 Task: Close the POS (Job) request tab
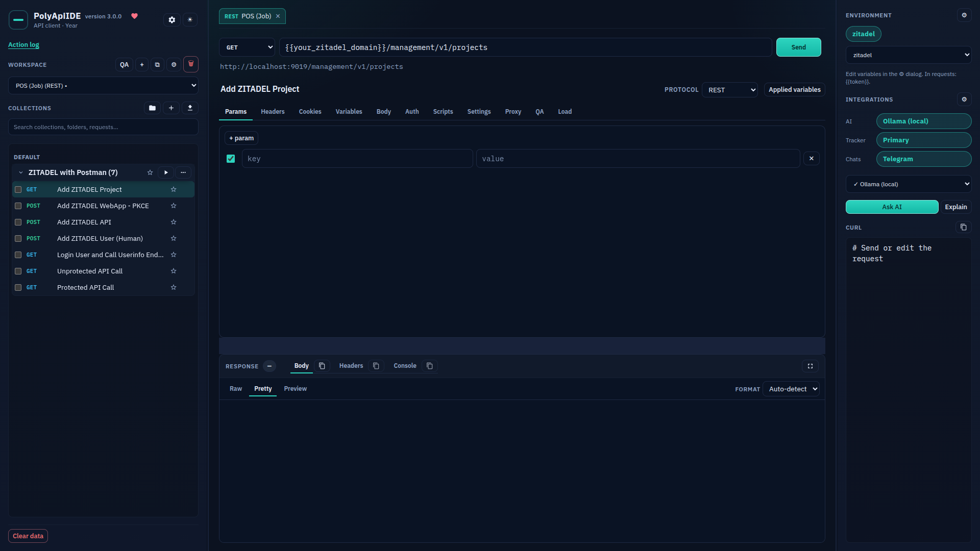coord(278,16)
